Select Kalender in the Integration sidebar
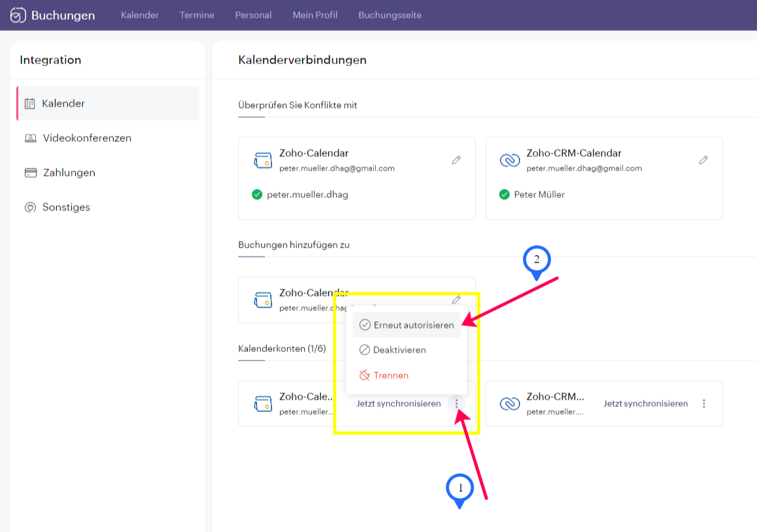This screenshot has height=532, width=757. coord(108,103)
